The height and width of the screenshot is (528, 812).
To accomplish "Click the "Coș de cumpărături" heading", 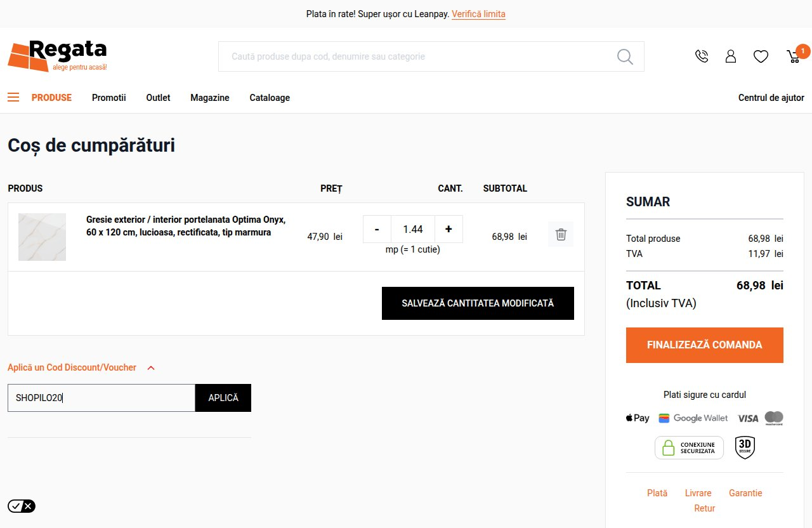I will tap(91, 145).
